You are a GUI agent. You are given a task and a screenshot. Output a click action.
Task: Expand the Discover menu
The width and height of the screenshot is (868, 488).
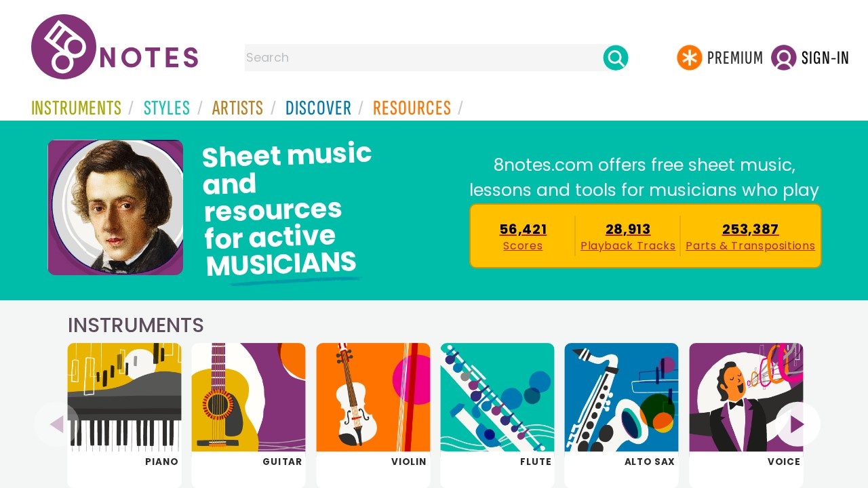318,108
